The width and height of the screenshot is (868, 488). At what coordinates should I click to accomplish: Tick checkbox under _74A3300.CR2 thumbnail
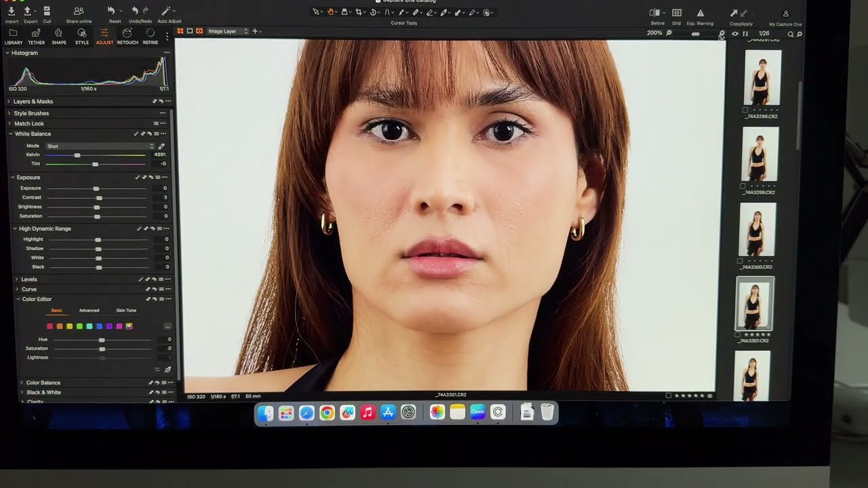click(740, 261)
